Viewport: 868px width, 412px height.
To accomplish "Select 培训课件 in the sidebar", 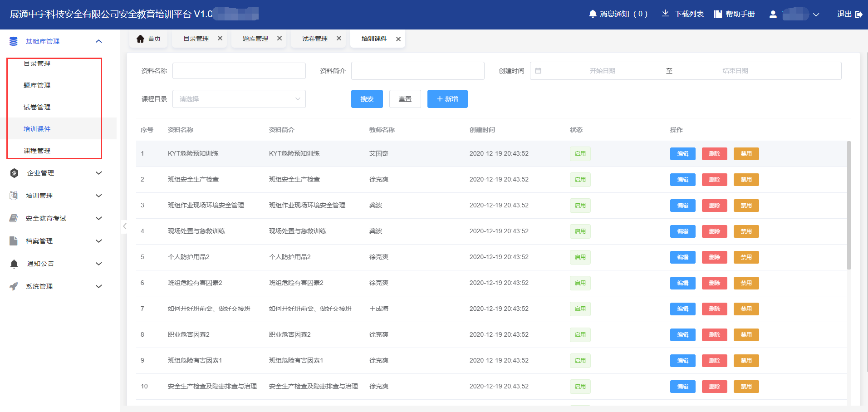I will (37, 129).
